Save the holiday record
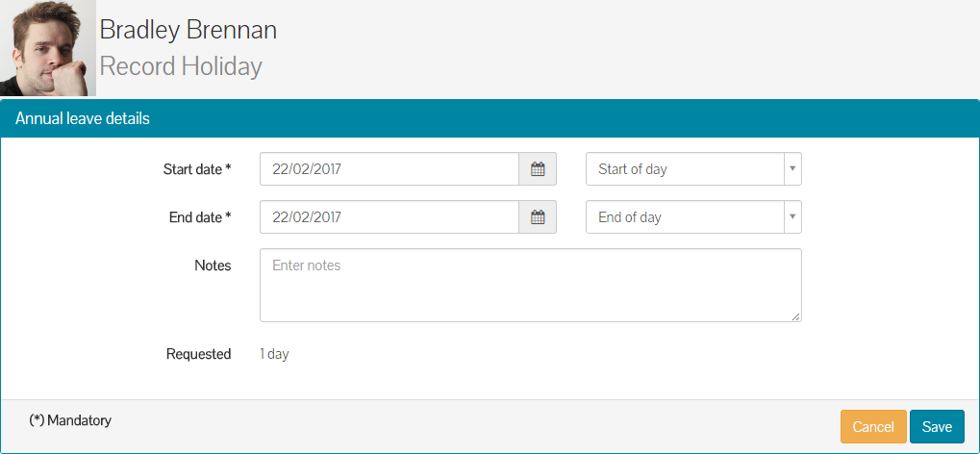 point(937,427)
